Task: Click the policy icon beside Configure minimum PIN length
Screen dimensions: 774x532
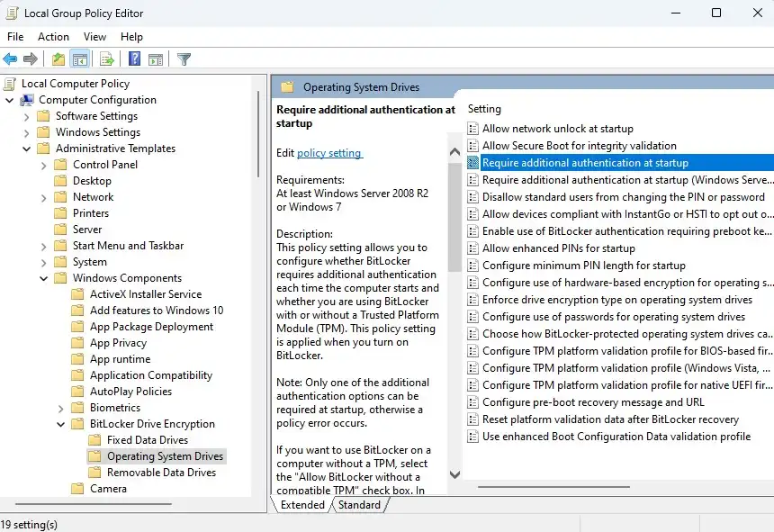Action: pyautogui.click(x=472, y=266)
